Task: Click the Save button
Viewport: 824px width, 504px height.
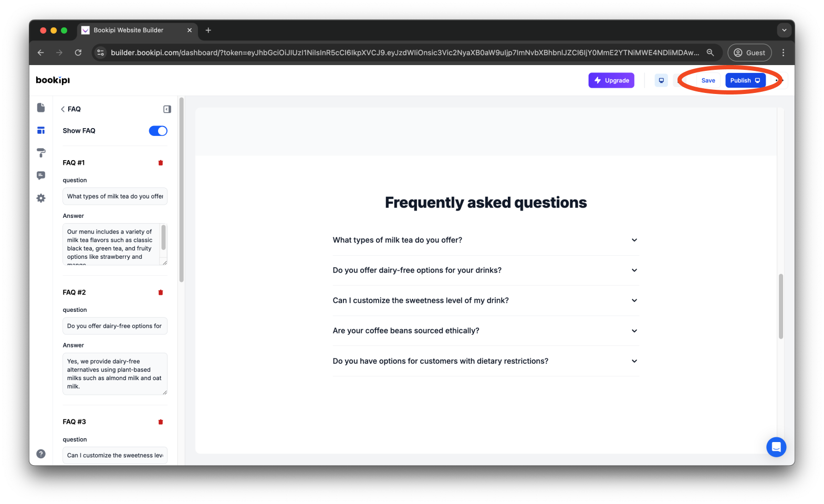Action: pos(708,80)
